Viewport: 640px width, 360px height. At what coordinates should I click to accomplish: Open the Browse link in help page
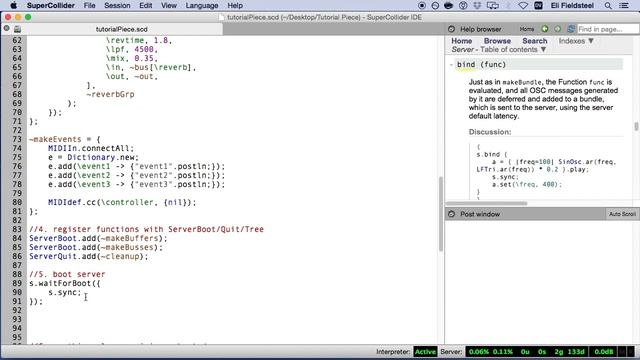click(497, 41)
